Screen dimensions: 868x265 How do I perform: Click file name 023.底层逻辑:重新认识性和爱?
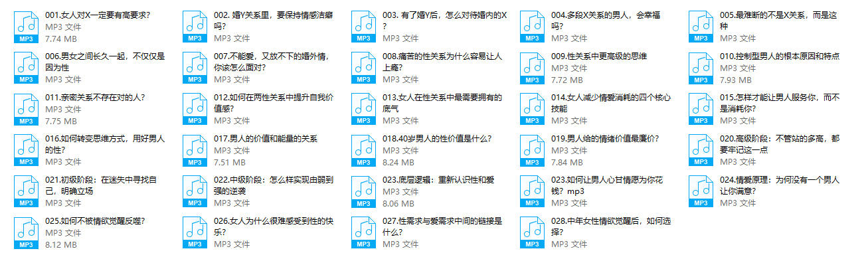[438, 180]
